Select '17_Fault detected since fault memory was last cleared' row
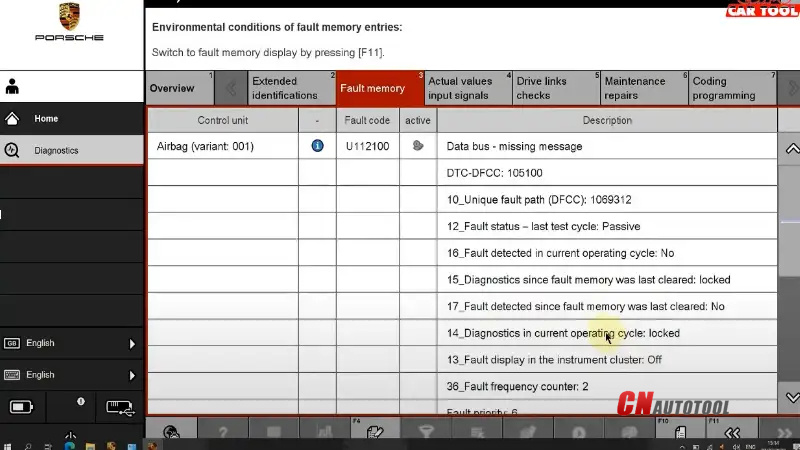This screenshot has width=800, height=450. 607,306
